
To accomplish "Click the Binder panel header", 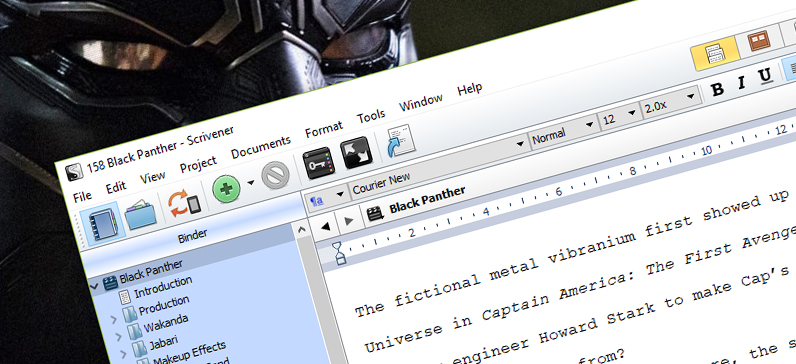I will point(193,235).
